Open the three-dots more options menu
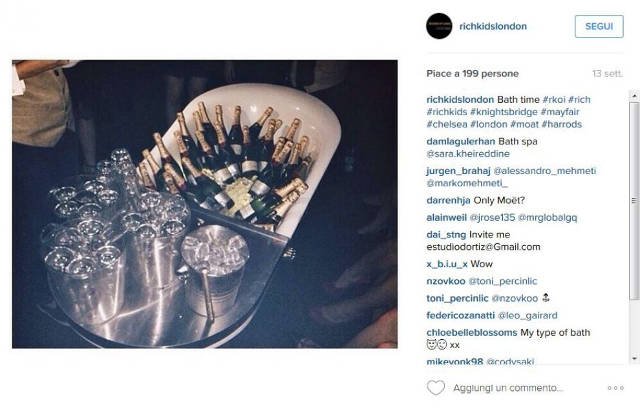Viewport: 640px width, 409px height. pyautogui.click(x=616, y=388)
